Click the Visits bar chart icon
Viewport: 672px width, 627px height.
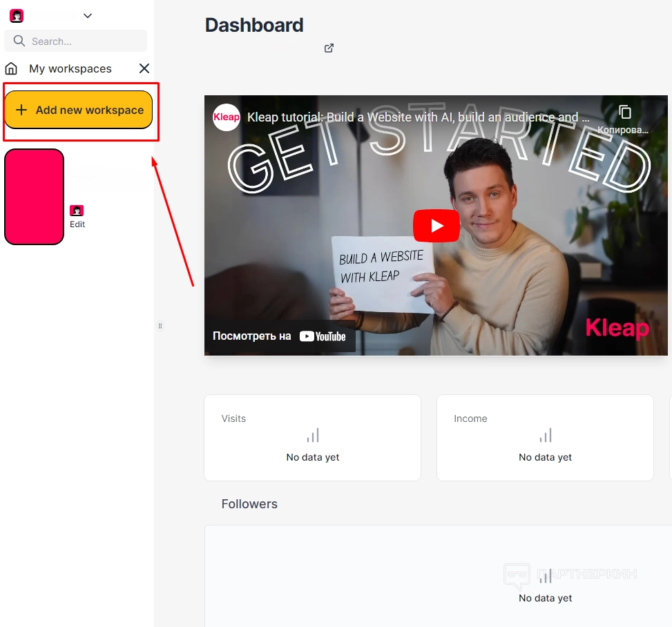click(x=313, y=435)
